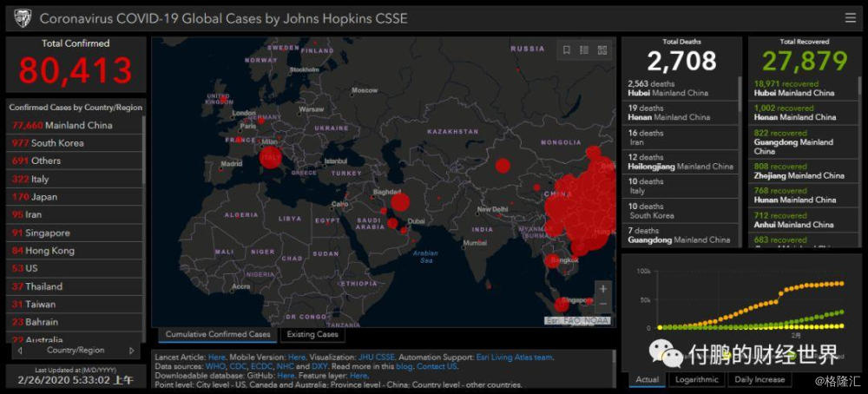Open the WHO data source link

tap(214, 366)
